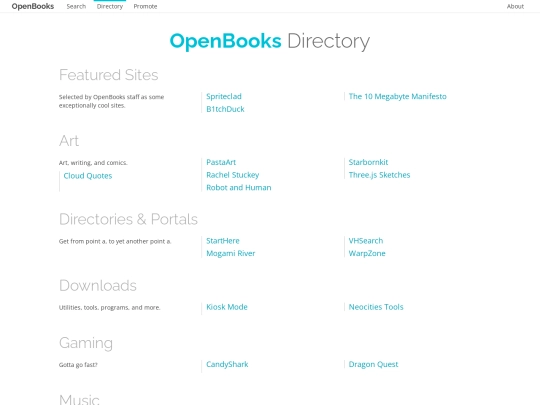Open the Promote nav item
Screen dimensions: 540x405
click(145, 6)
